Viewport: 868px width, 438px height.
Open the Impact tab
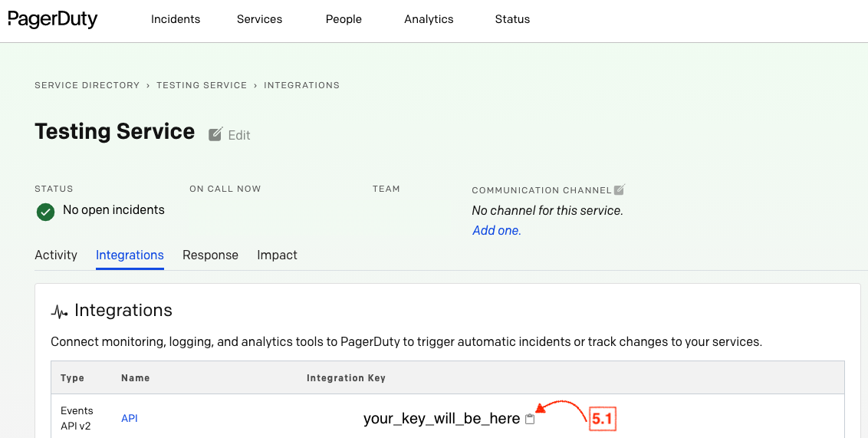278,255
